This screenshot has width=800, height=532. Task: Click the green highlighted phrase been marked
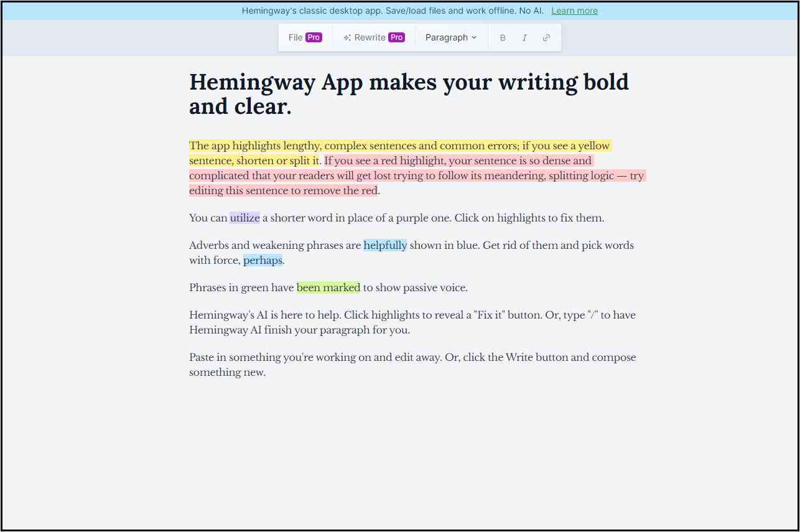[x=328, y=287]
